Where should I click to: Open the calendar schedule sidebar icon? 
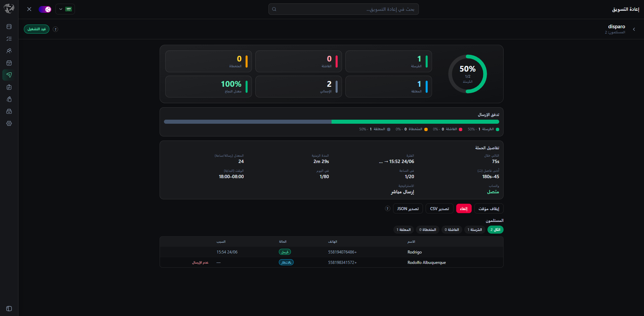(x=9, y=63)
